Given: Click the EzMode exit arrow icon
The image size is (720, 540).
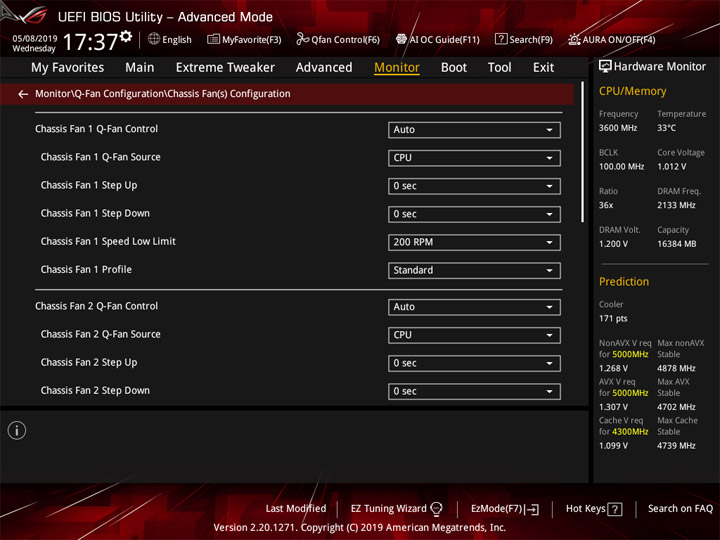Looking at the screenshot, I should [x=533, y=509].
